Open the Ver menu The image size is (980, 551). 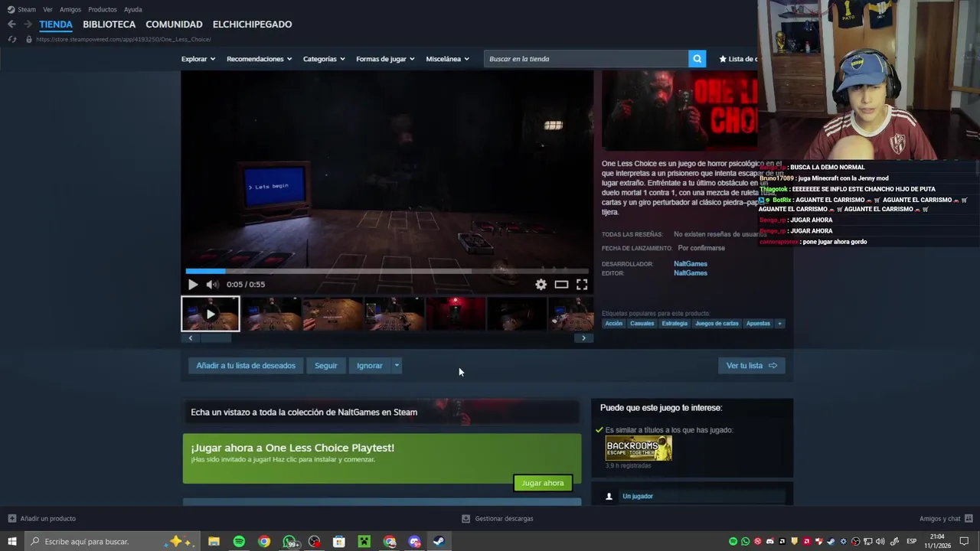click(x=47, y=10)
